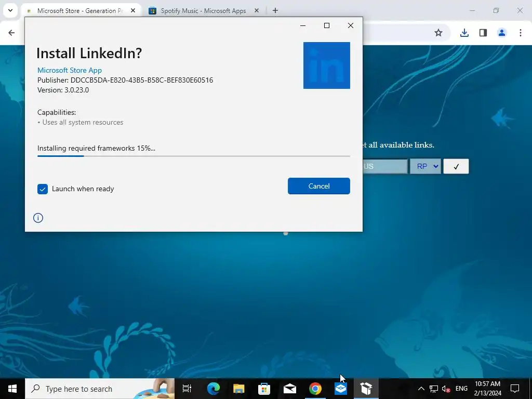Open Windows Start menu
The height and width of the screenshot is (399, 532).
pos(12,389)
